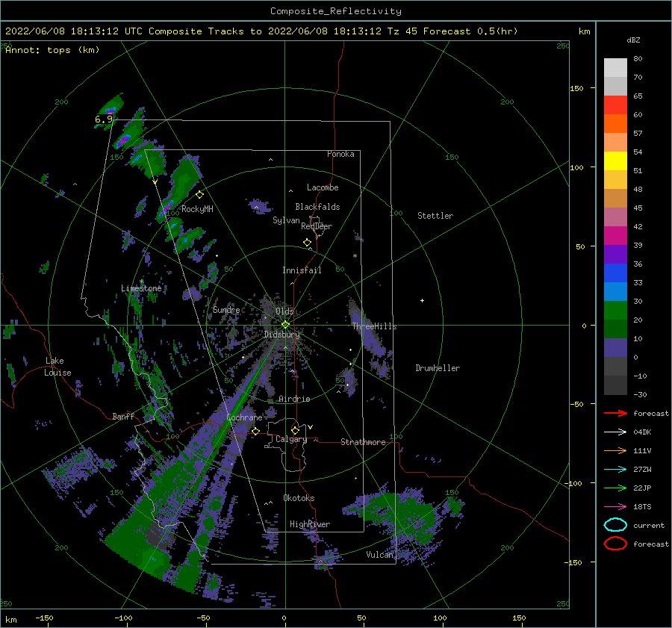The height and width of the screenshot is (628, 672).
Task: Click the Limestone label
Action: click(141, 288)
